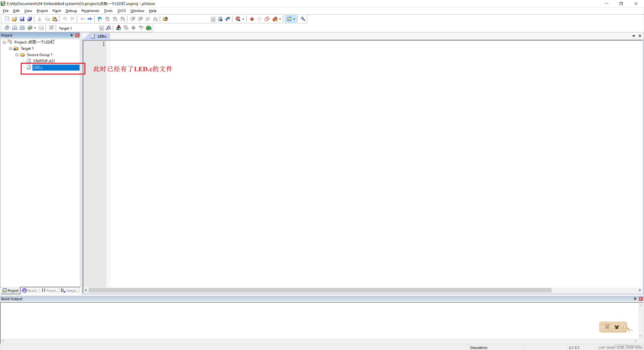Collapse the Project root tree node
Screen dimensions: 644x350
click(4, 42)
